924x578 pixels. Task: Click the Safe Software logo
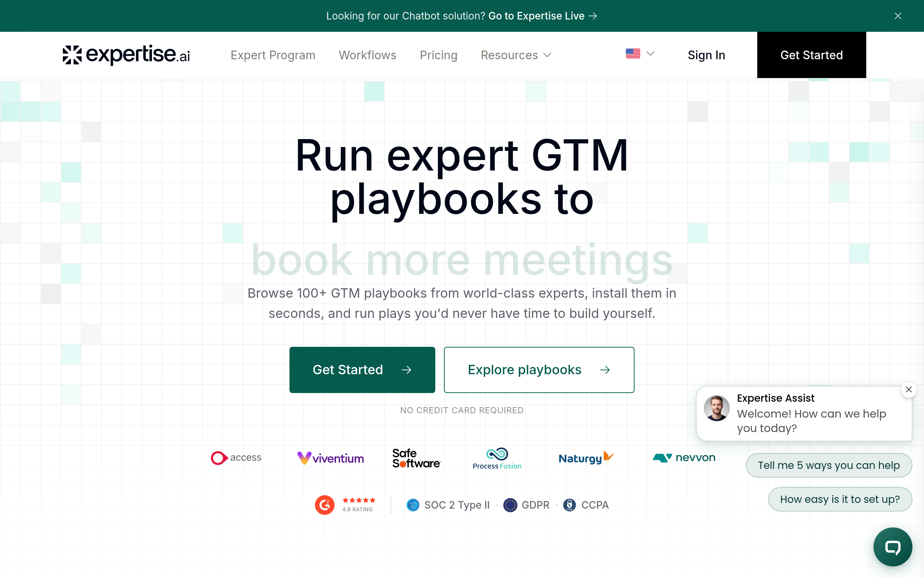(x=416, y=458)
